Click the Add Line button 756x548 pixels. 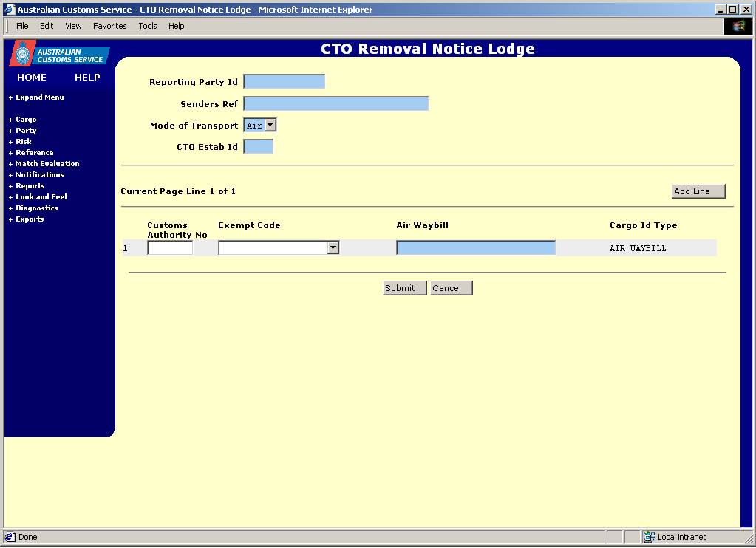pos(698,191)
